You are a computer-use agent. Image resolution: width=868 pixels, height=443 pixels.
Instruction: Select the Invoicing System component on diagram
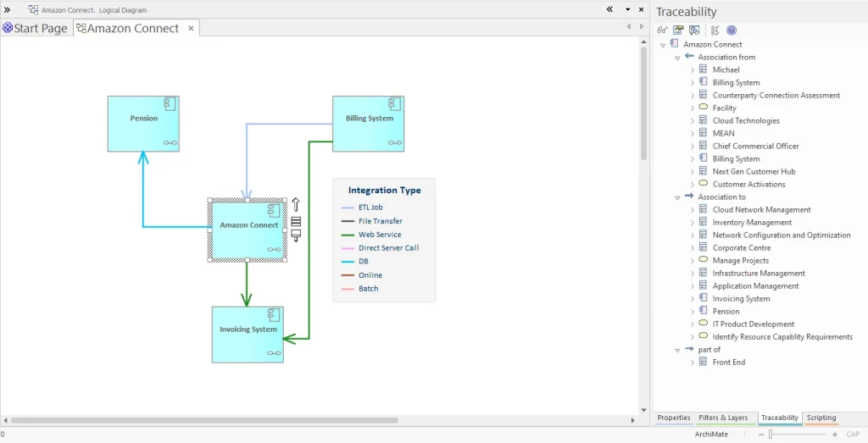[248, 335]
